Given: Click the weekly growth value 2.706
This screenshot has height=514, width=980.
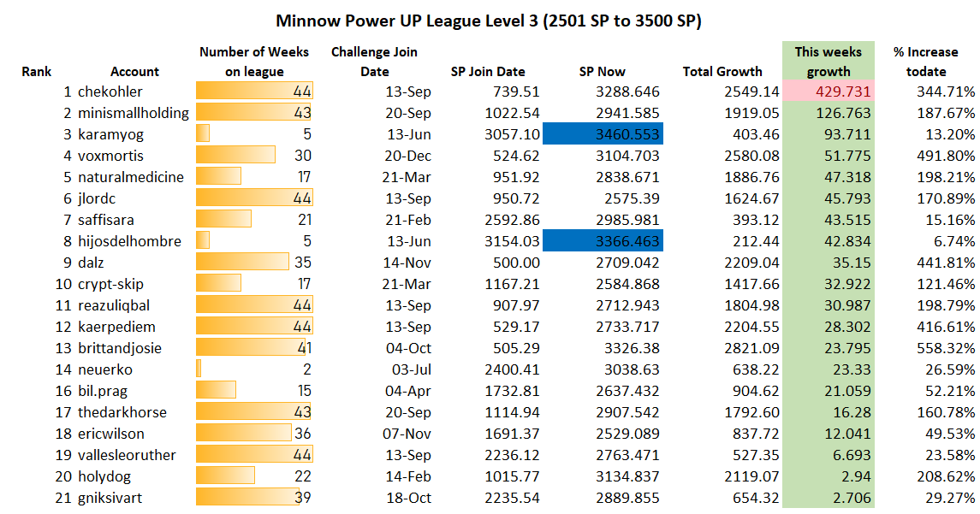Looking at the screenshot, I should 852,498.
